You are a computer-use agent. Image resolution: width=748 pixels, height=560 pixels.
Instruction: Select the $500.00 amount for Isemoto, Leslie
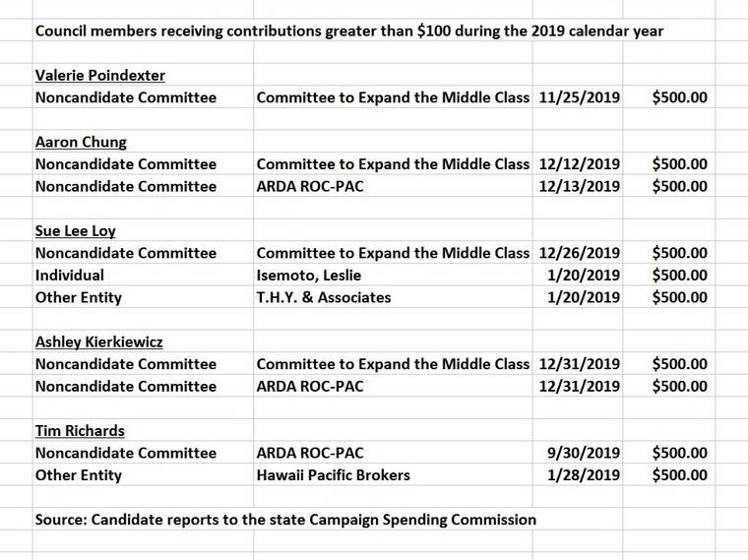click(679, 275)
